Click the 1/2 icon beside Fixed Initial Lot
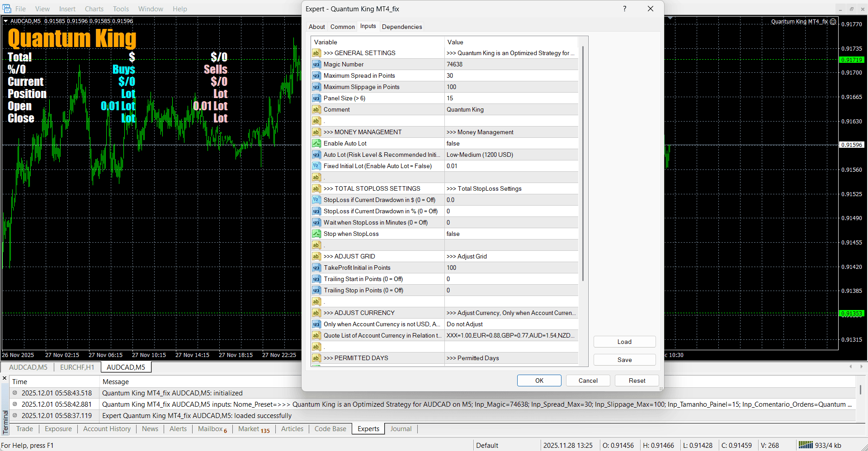Image resolution: width=868 pixels, height=451 pixels. (x=316, y=166)
